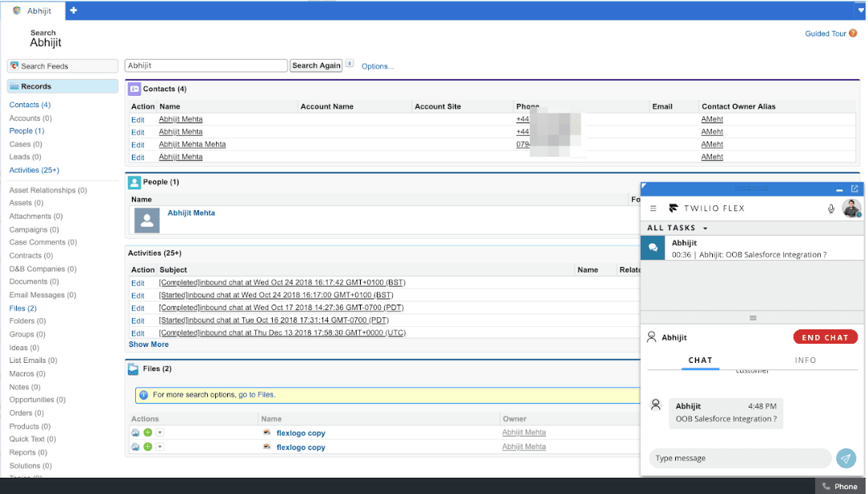The image size is (868, 494).
Task: Switch to the CHAT tab
Action: (701, 360)
